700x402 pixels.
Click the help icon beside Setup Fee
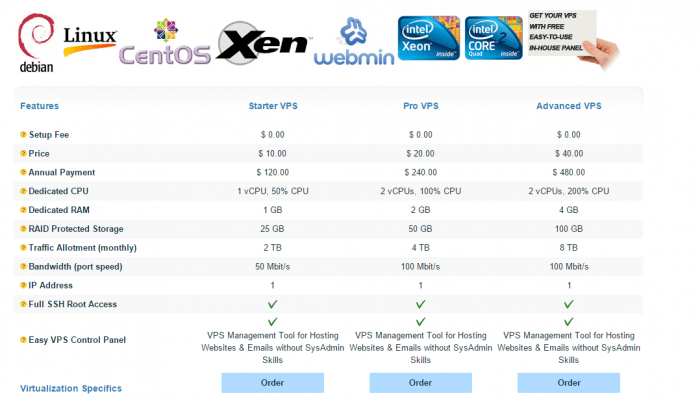coord(23,134)
